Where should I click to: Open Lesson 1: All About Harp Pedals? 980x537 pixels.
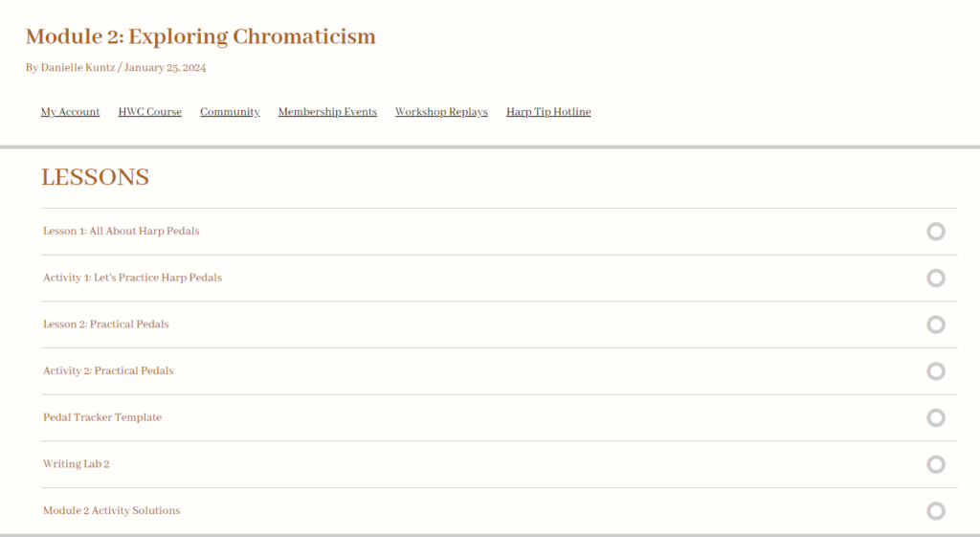pyautogui.click(x=121, y=232)
